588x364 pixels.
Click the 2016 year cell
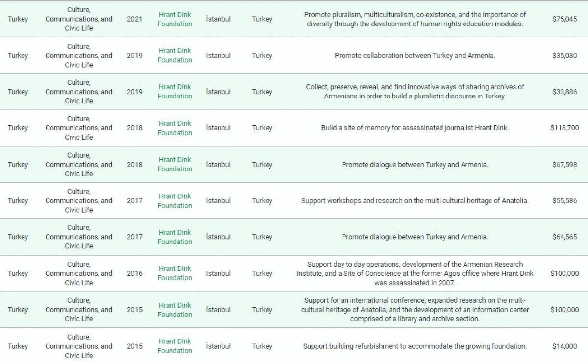pyautogui.click(x=134, y=273)
